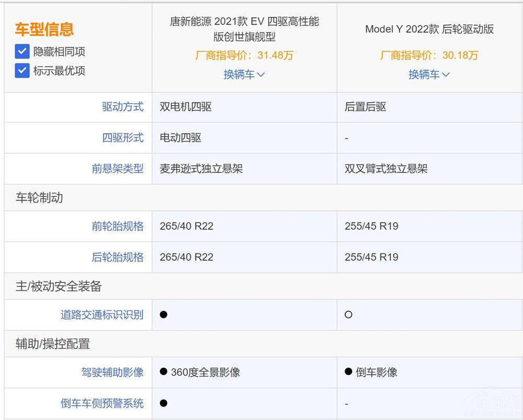This screenshot has height=420, width=523.
Task: Click the 车型信息 heading
Action: (44, 29)
